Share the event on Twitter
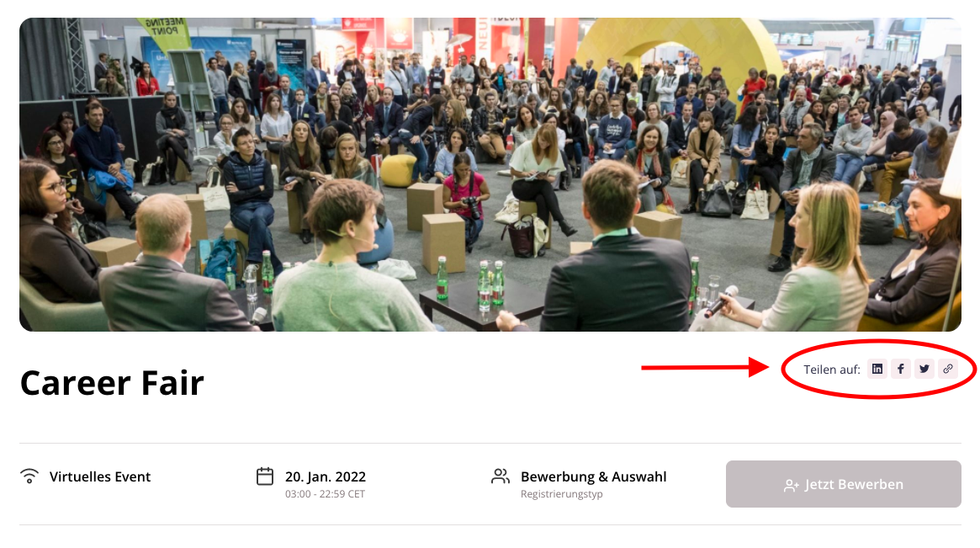 pyautogui.click(x=924, y=369)
